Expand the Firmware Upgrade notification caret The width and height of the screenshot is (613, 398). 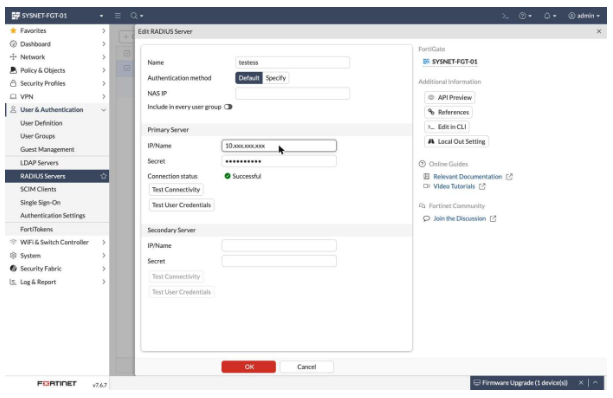(x=595, y=383)
